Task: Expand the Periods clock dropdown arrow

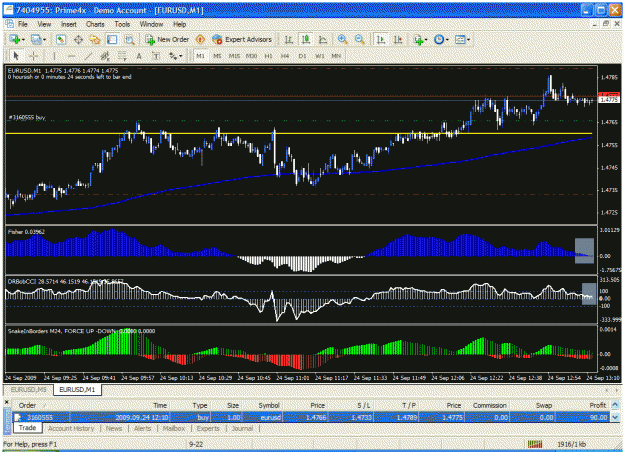Action: click(x=447, y=40)
